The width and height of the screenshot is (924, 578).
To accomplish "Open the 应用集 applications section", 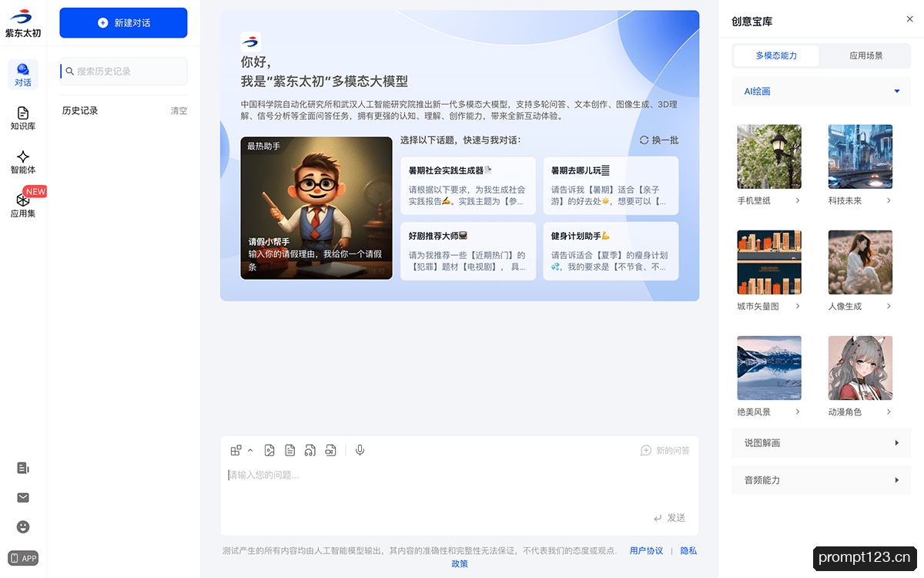I will click(x=23, y=206).
